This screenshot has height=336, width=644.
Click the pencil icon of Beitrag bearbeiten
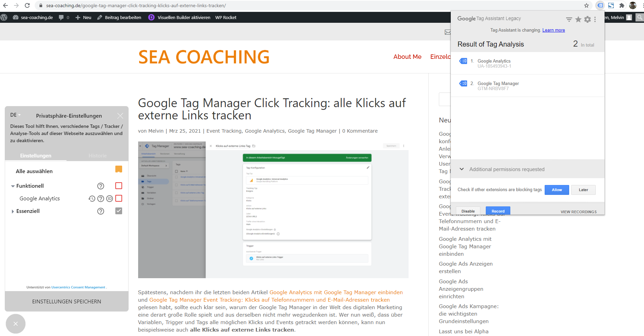100,17
